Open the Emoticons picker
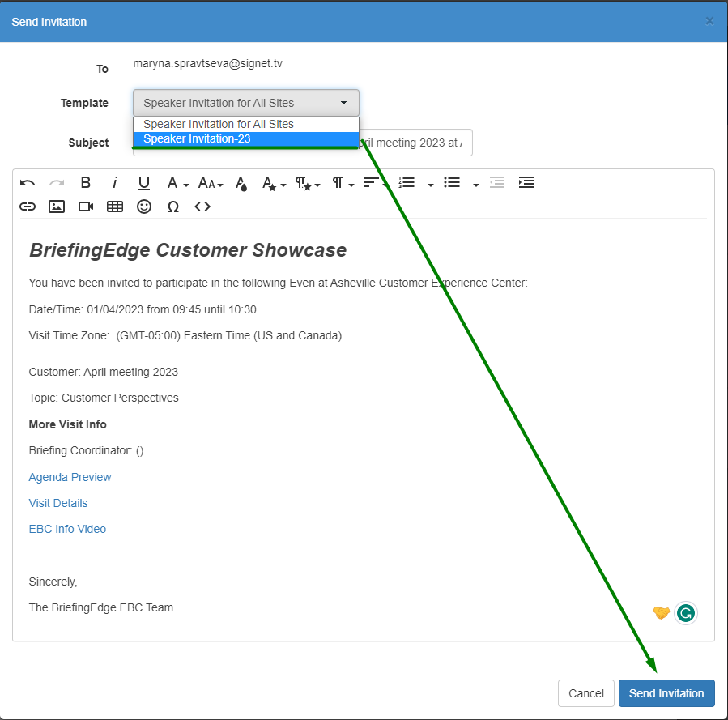 pos(144,207)
